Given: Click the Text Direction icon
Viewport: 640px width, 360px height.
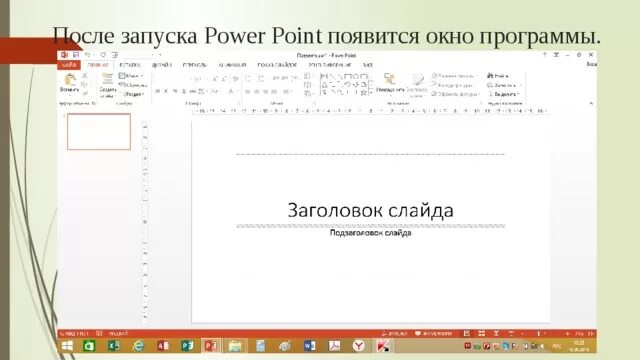Looking at the screenshot, I should 308,76.
